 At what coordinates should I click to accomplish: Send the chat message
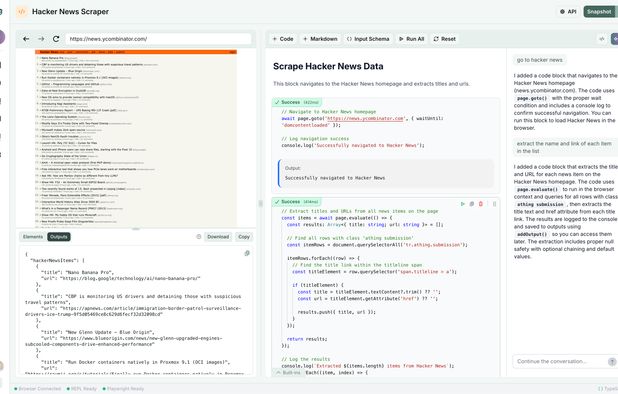pyautogui.click(x=612, y=362)
